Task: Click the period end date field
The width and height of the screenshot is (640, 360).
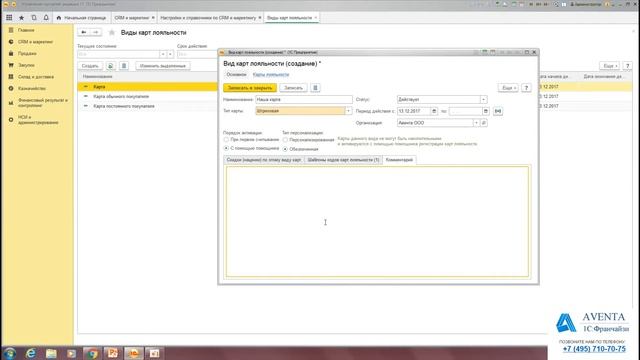Action: 465,111
